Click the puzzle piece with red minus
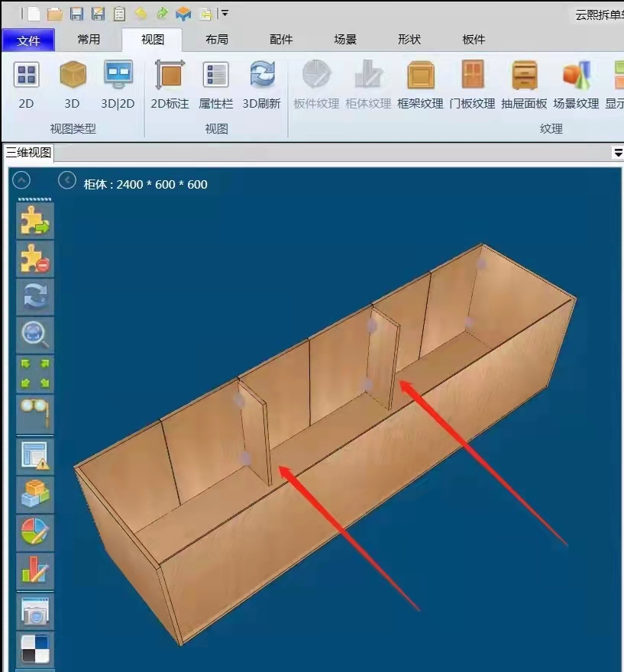This screenshot has width=624, height=672. 35,259
